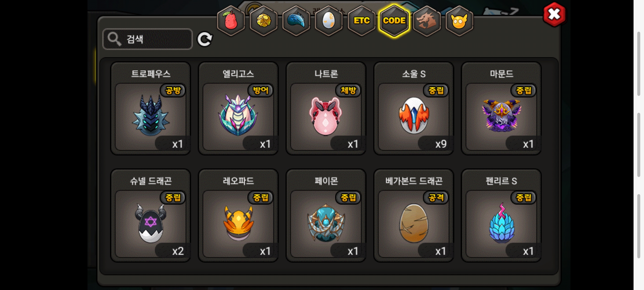The image size is (644, 290).
Task: Open the 마문드 purple egg card
Action: [501, 108]
